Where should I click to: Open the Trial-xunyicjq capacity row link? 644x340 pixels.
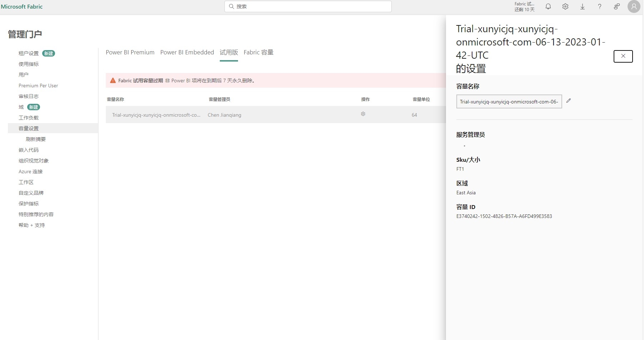pos(156,115)
